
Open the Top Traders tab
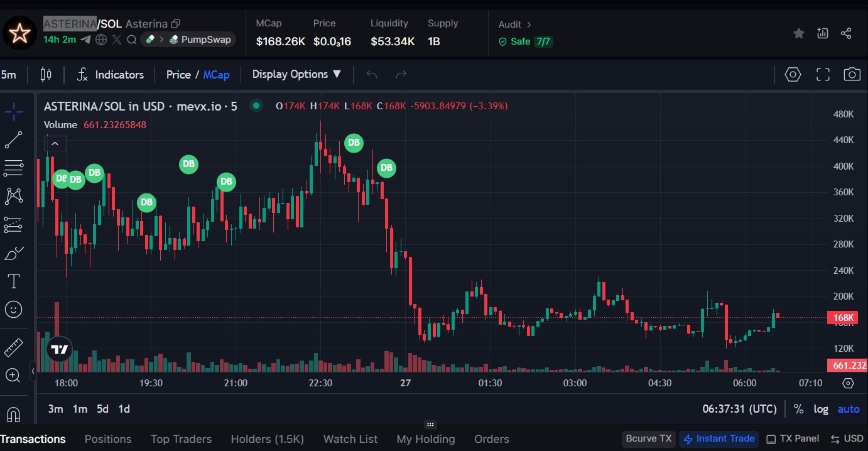181,439
